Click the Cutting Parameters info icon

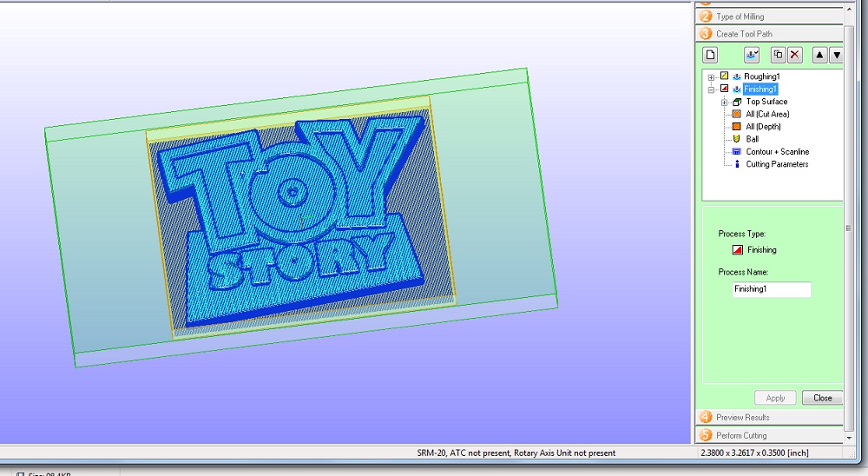(737, 164)
